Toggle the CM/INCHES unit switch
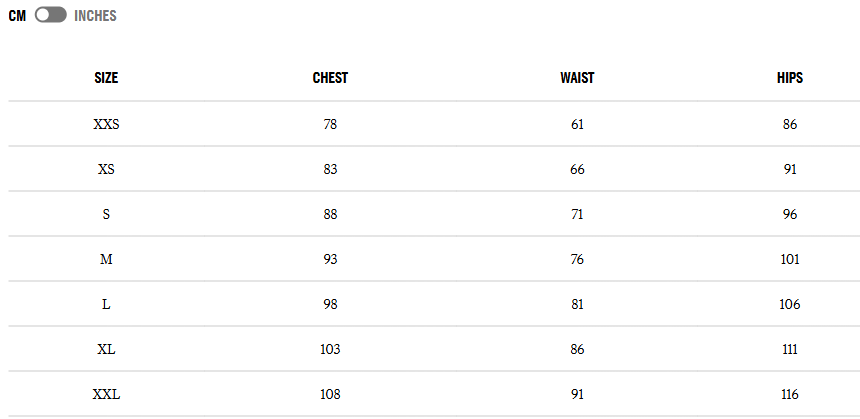Viewport: 860px width, 419px height. coord(50,16)
